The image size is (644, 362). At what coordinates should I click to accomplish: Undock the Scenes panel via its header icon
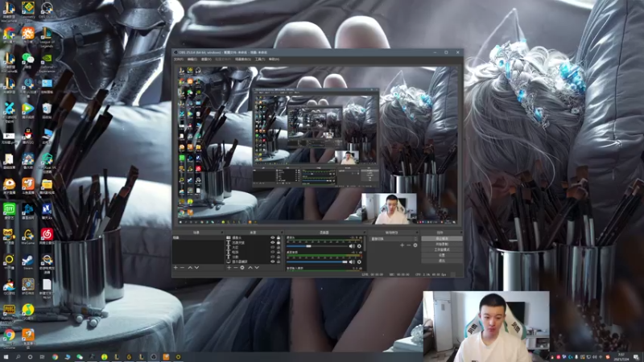222,232
